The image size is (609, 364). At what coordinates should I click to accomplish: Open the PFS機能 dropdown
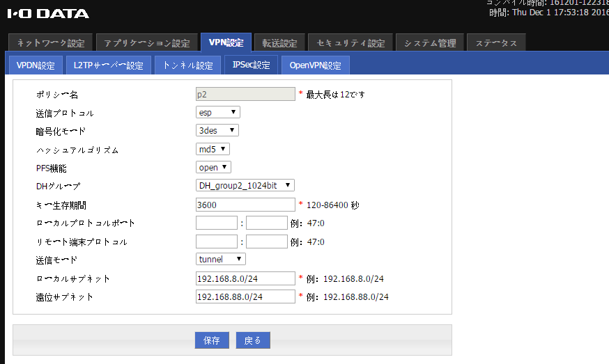(x=213, y=167)
